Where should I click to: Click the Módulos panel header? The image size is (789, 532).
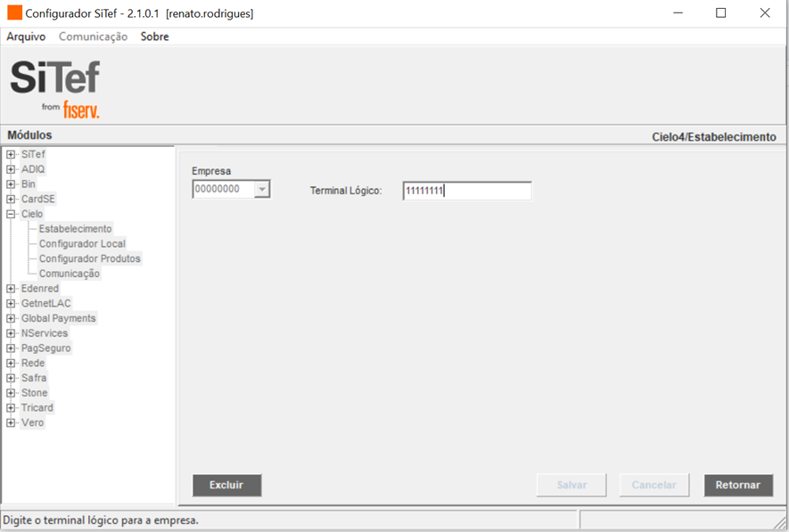point(29,135)
